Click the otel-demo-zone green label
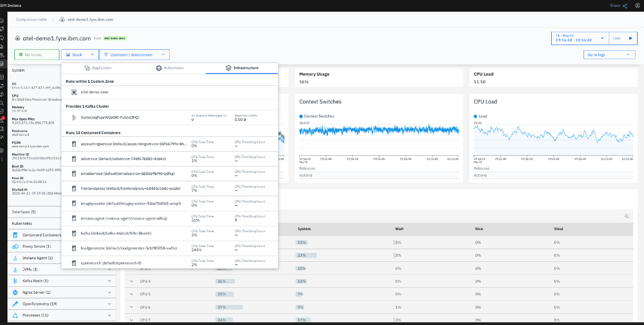The width and height of the screenshot is (644, 325). 115,38
